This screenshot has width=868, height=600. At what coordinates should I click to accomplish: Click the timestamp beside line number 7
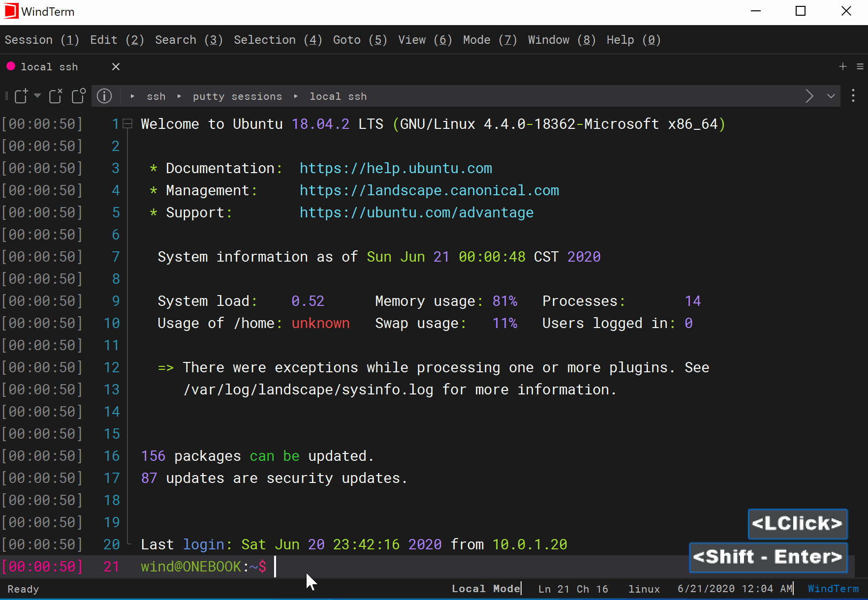42,257
